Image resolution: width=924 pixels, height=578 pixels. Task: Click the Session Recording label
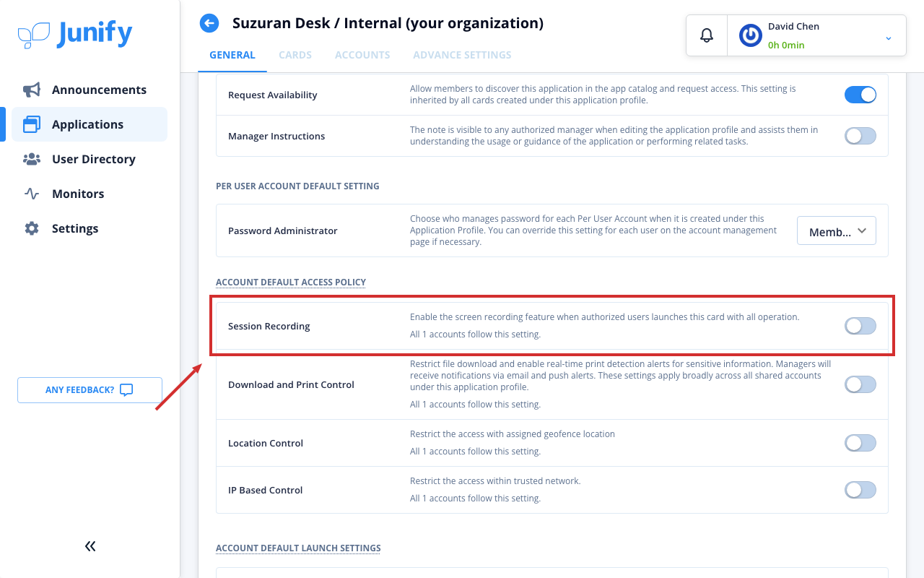269,326
